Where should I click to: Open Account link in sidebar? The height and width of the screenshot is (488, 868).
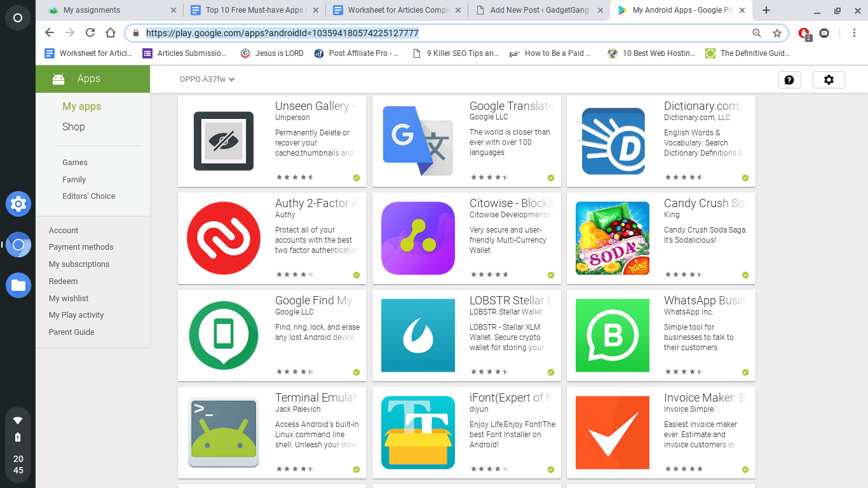(64, 231)
